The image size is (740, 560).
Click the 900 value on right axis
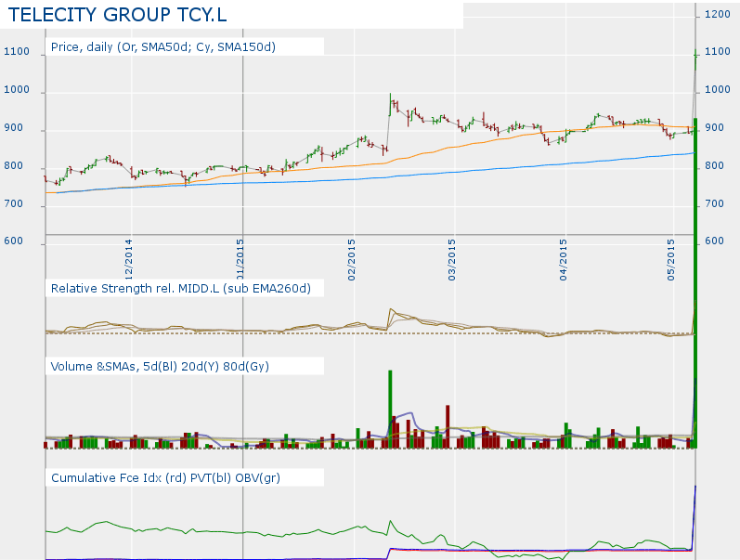715,128
